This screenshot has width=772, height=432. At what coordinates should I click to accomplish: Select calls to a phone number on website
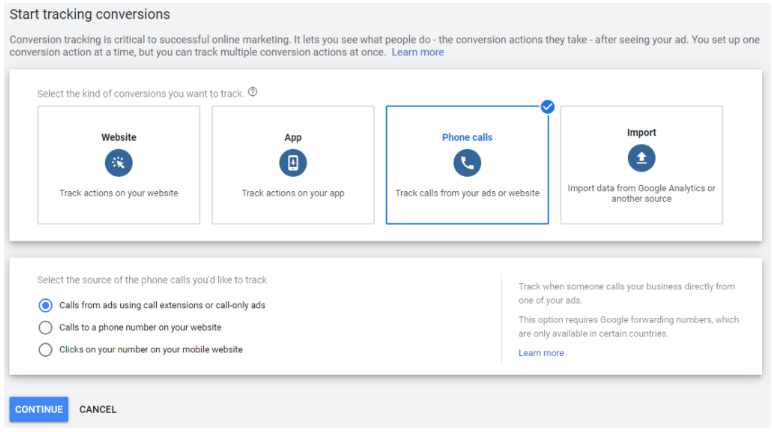45,327
